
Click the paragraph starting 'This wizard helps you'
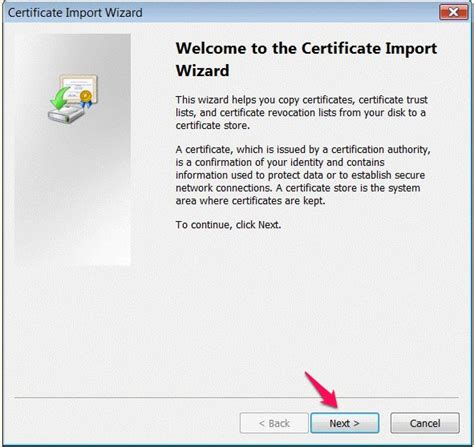pyautogui.click(x=302, y=113)
